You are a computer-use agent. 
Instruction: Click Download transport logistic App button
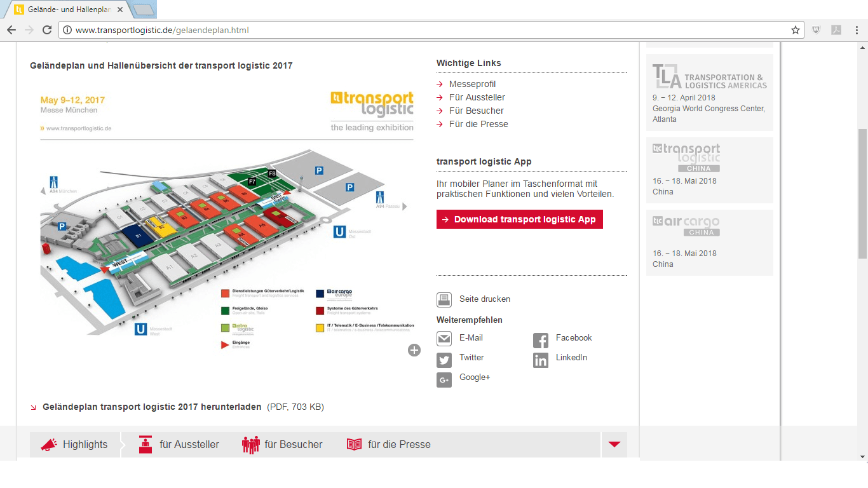tap(519, 219)
